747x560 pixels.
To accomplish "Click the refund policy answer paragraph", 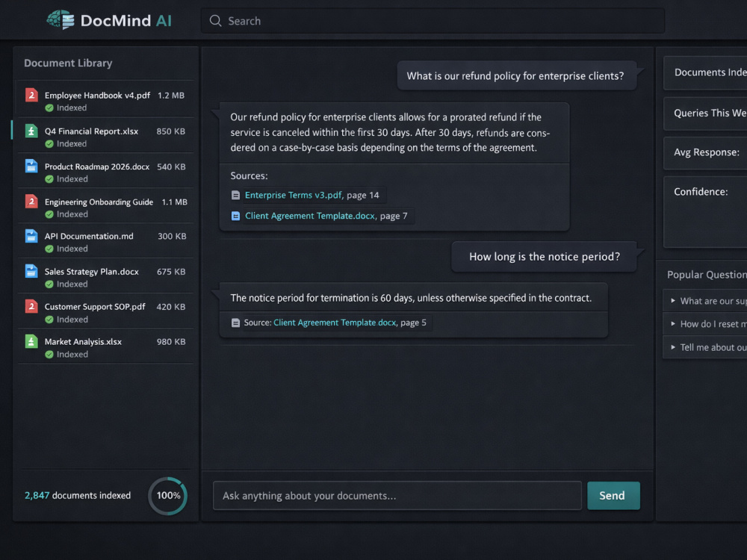I will tap(390, 132).
